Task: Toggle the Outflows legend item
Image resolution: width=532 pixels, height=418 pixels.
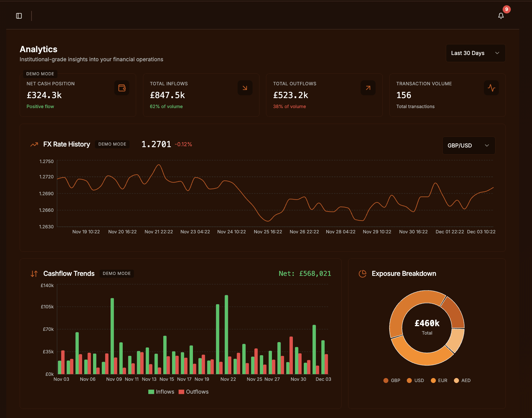Action: (193, 391)
